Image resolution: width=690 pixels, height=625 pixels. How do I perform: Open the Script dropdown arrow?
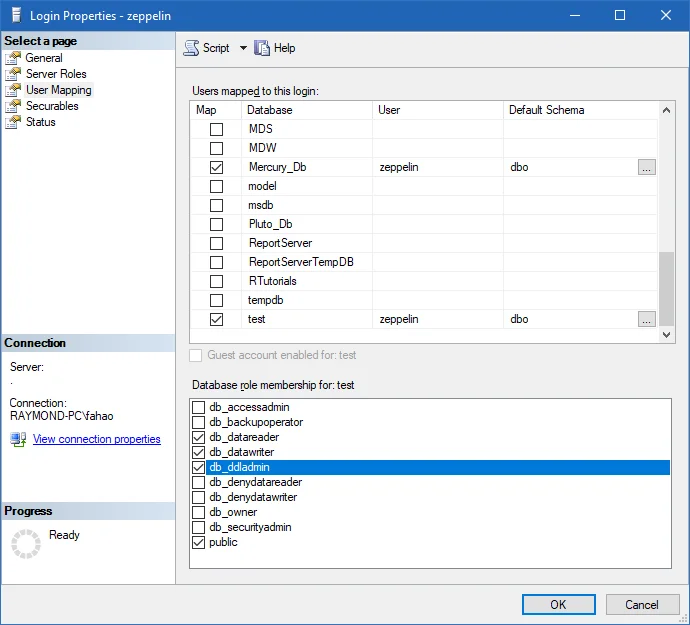point(243,48)
